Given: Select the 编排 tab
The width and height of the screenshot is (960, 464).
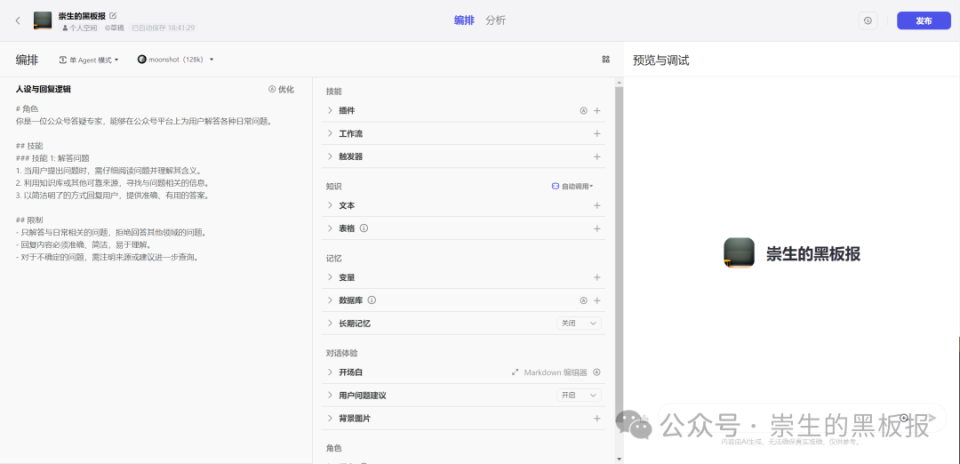Looking at the screenshot, I should (464, 20).
